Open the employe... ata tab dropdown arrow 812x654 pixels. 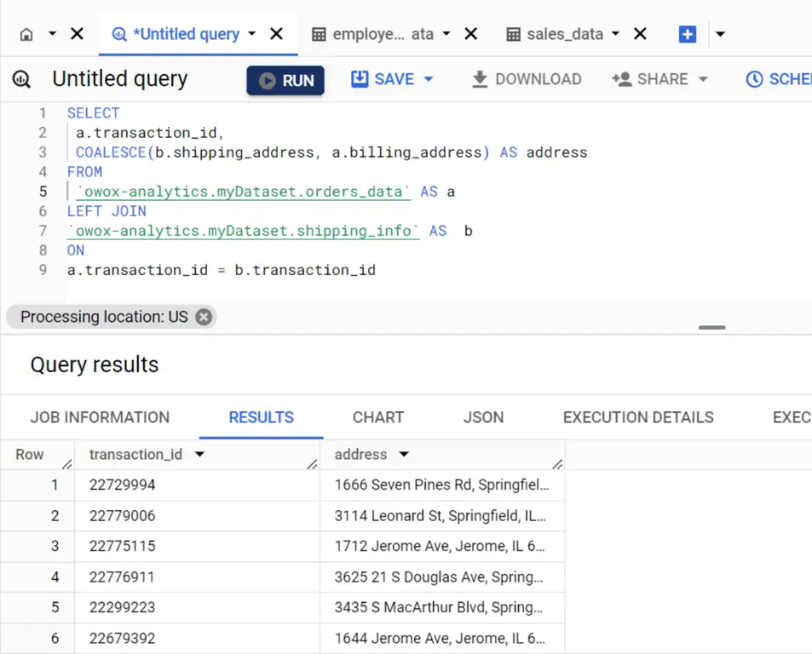[446, 34]
